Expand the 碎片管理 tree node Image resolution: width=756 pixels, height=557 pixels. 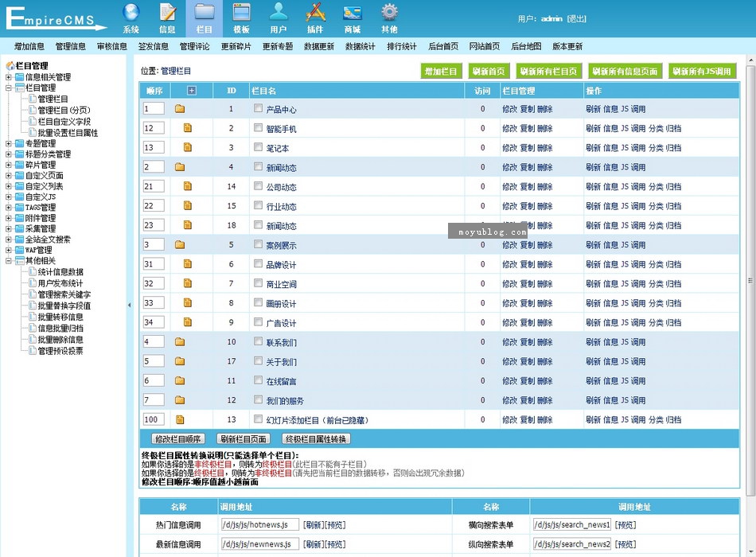[x=8, y=165]
